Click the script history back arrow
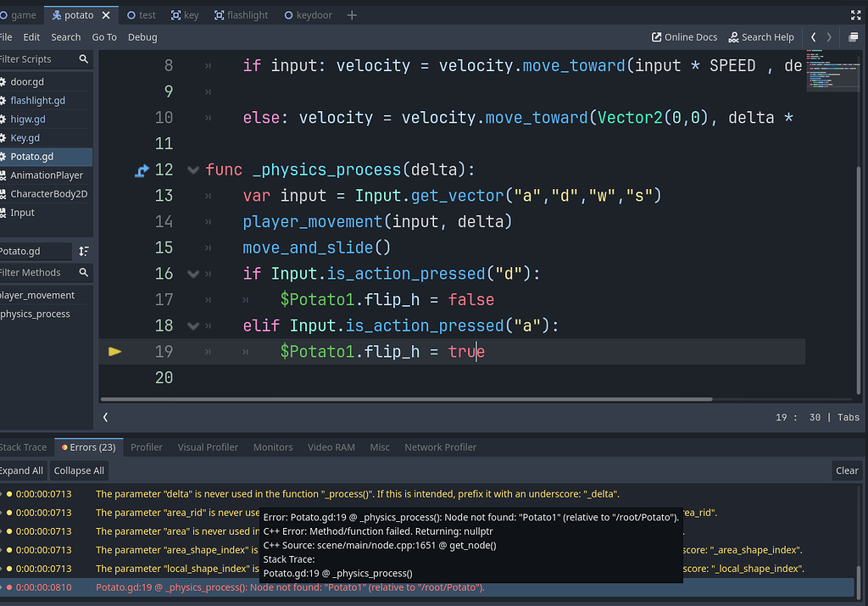The width and height of the screenshot is (868, 606). tap(814, 36)
